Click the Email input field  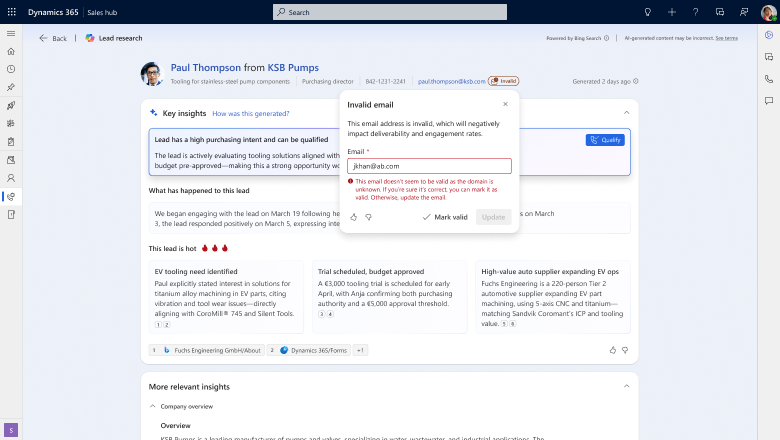point(429,166)
